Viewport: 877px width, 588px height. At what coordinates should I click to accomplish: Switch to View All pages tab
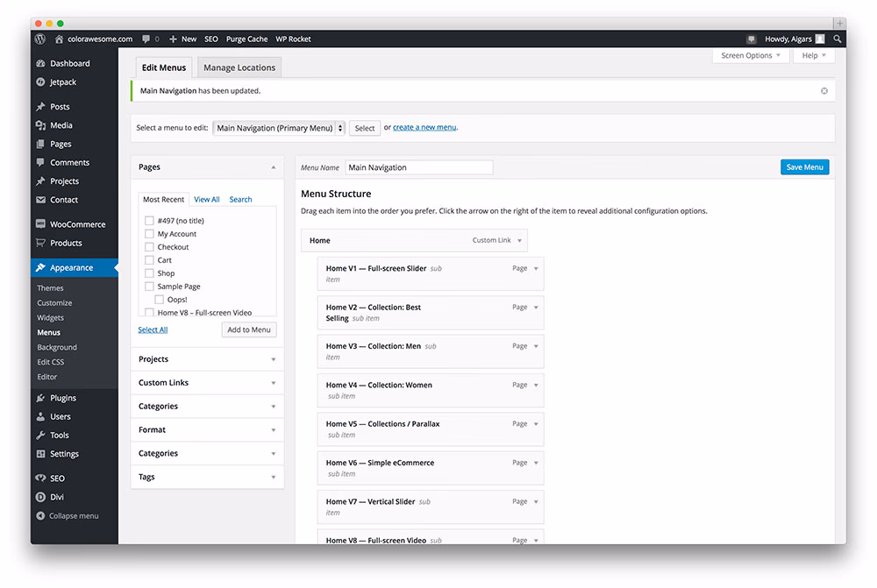[206, 200]
